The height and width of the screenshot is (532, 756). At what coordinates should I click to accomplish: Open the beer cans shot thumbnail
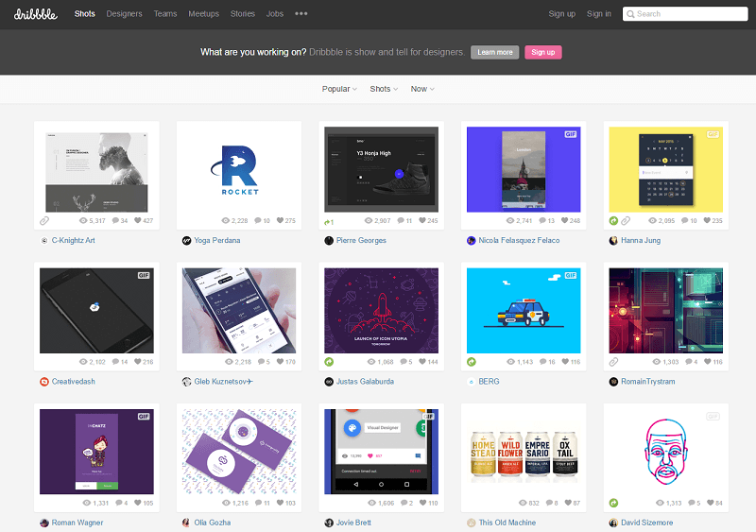coord(524,451)
